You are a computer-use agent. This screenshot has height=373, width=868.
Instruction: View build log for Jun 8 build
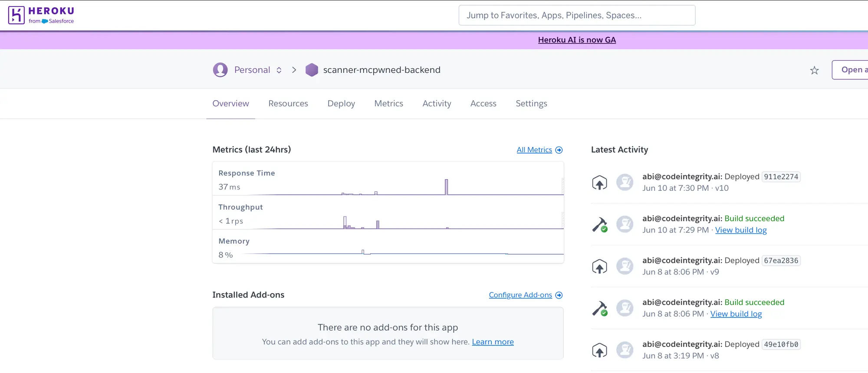point(736,314)
